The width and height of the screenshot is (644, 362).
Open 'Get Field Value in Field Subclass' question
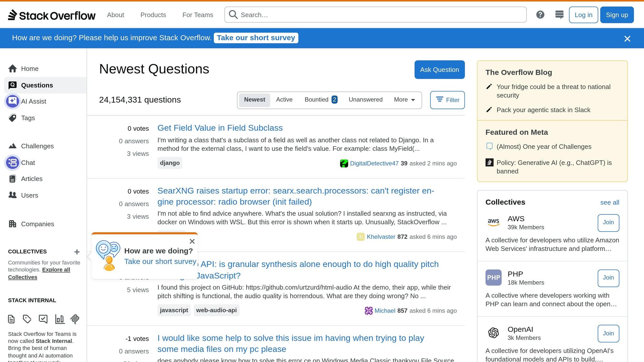coord(220,128)
